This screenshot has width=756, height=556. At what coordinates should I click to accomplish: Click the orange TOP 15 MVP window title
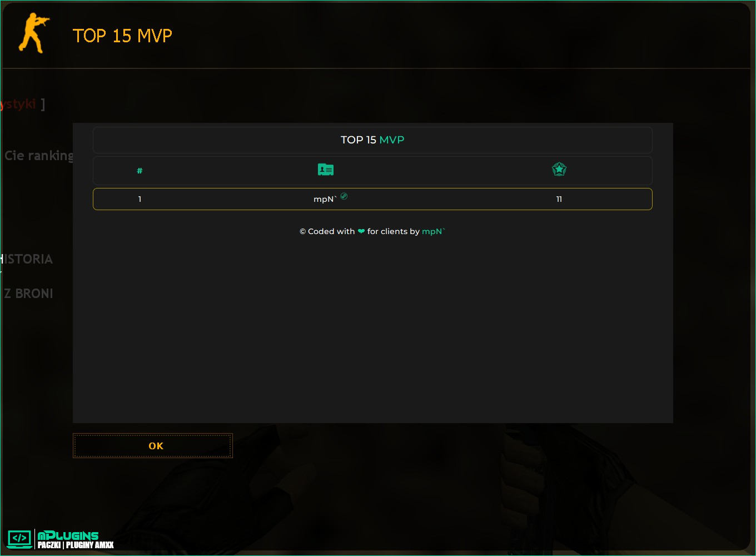[122, 36]
